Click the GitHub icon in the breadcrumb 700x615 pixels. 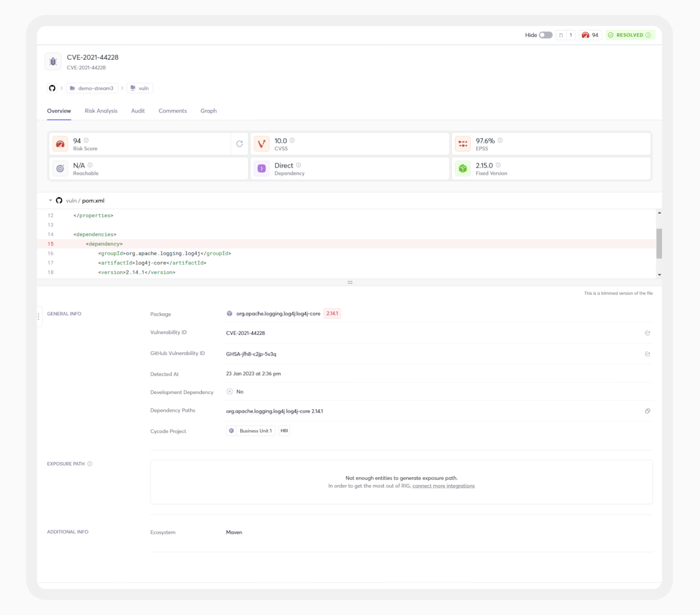[52, 88]
